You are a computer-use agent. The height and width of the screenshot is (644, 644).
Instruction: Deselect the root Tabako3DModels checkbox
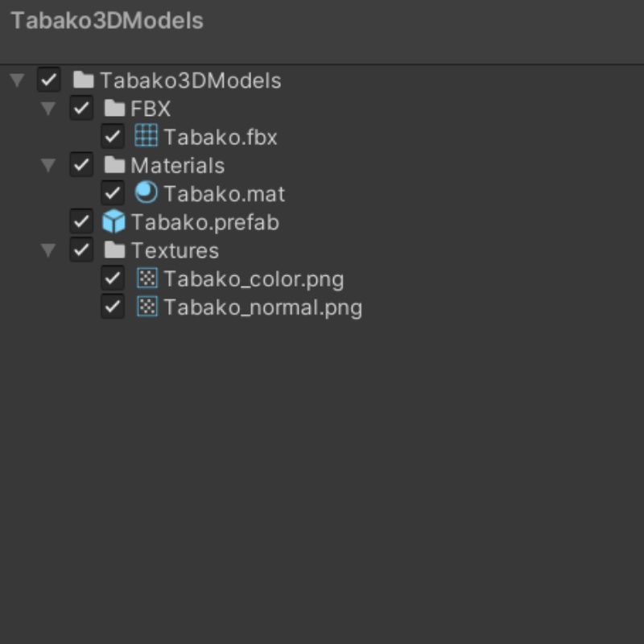coord(49,80)
